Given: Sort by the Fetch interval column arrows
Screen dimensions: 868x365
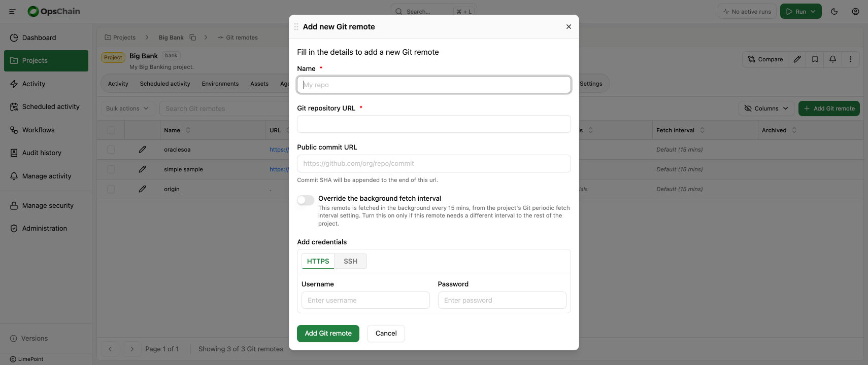Looking at the screenshot, I should pyautogui.click(x=703, y=130).
